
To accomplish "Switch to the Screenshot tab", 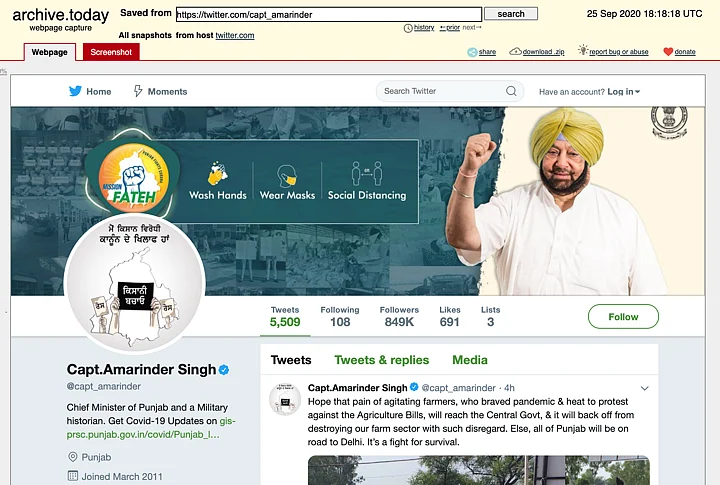I will (111, 52).
